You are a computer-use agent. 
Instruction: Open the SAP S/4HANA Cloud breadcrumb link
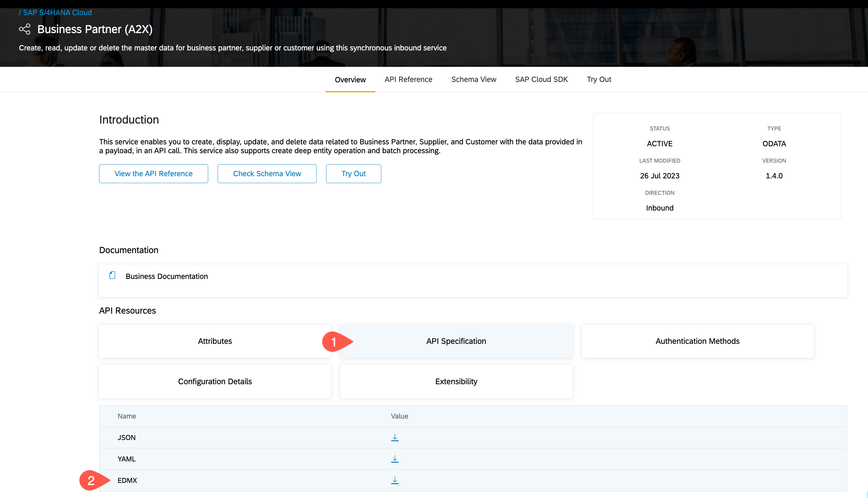[x=57, y=13]
